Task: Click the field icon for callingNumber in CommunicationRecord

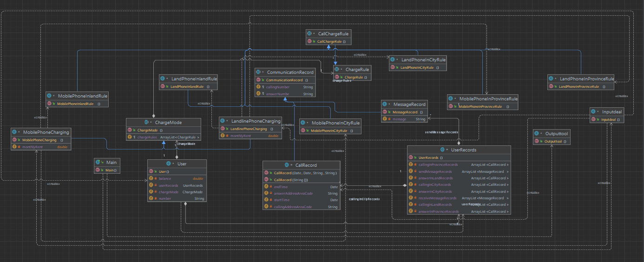Action: (x=258, y=87)
